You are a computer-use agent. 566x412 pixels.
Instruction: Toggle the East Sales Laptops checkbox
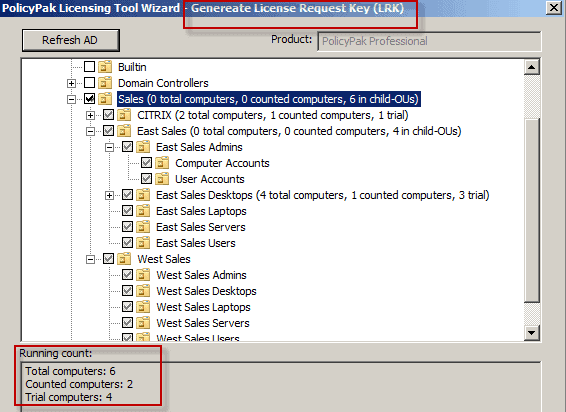point(127,211)
